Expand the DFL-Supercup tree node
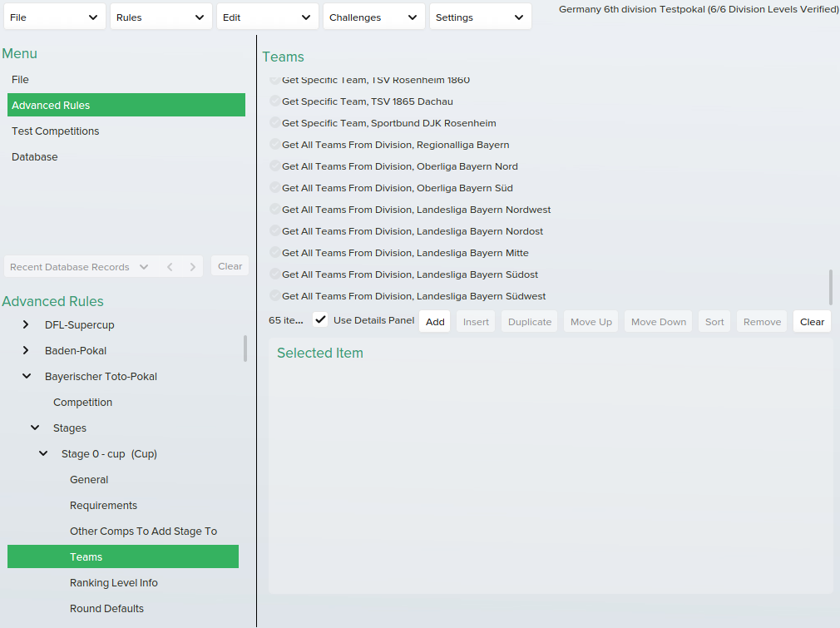840x628 pixels. click(26, 324)
